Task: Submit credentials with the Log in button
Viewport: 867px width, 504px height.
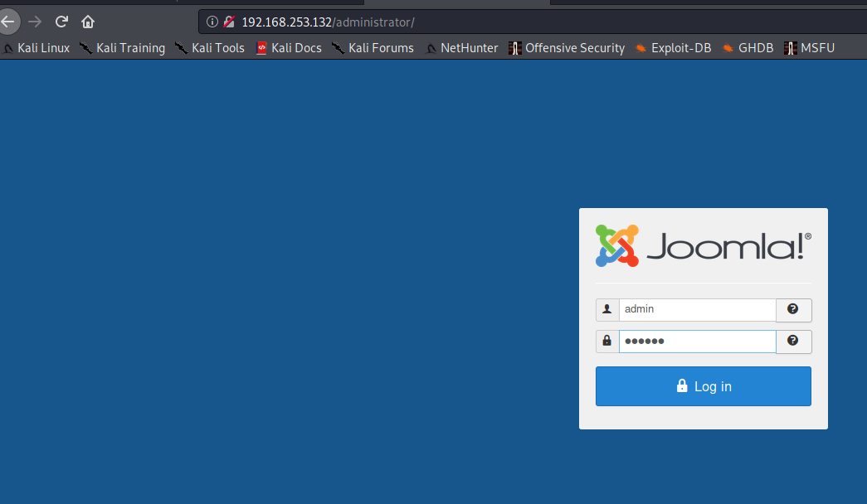Action: pyautogui.click(x=704, y=386)
